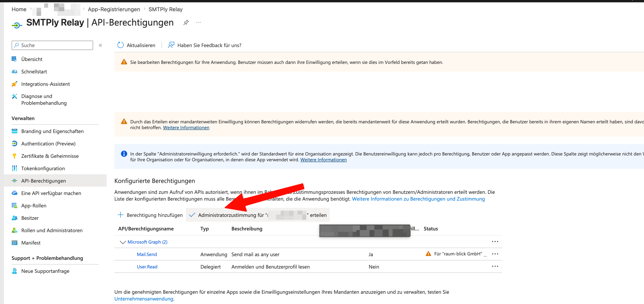The width and height of the screenshot is (644, 304).
Task: Click the 'Für "raum-blick GmbH"' status text
Action: tap(458, 254)
